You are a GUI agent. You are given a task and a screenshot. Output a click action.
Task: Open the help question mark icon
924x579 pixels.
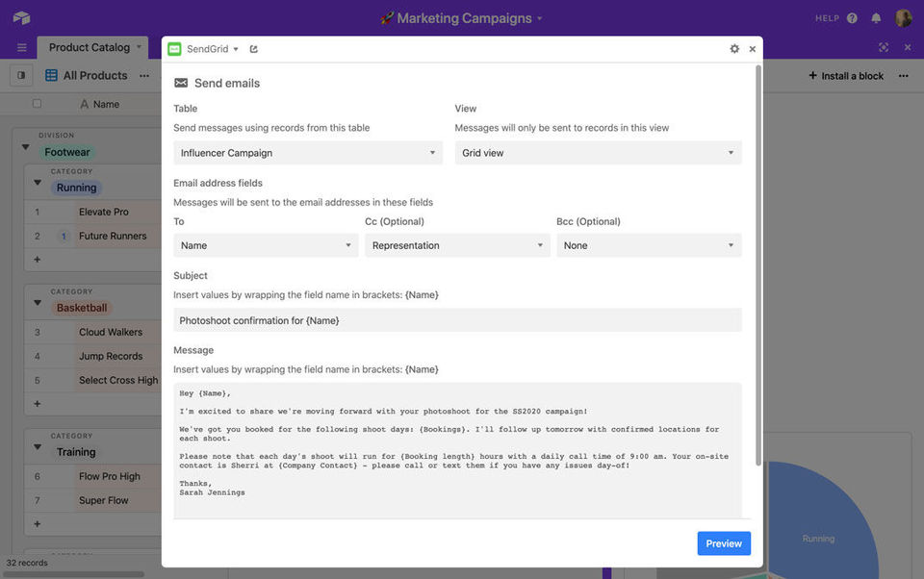tap(852, 18)
